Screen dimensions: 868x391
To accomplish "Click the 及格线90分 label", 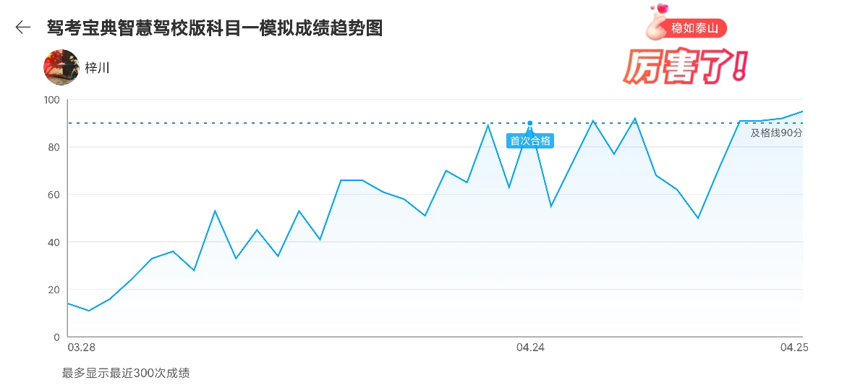I will click(776, 133).
